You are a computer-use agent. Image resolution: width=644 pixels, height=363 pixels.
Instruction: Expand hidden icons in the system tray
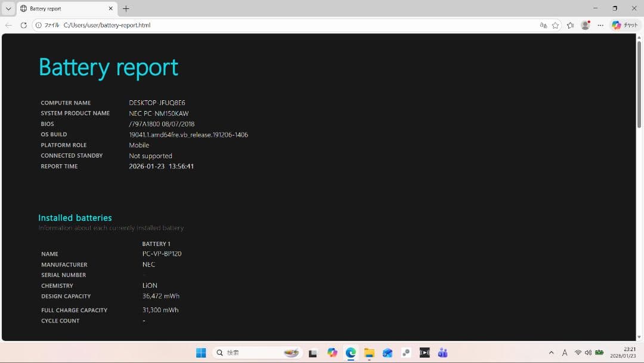[x=552, y=352]
